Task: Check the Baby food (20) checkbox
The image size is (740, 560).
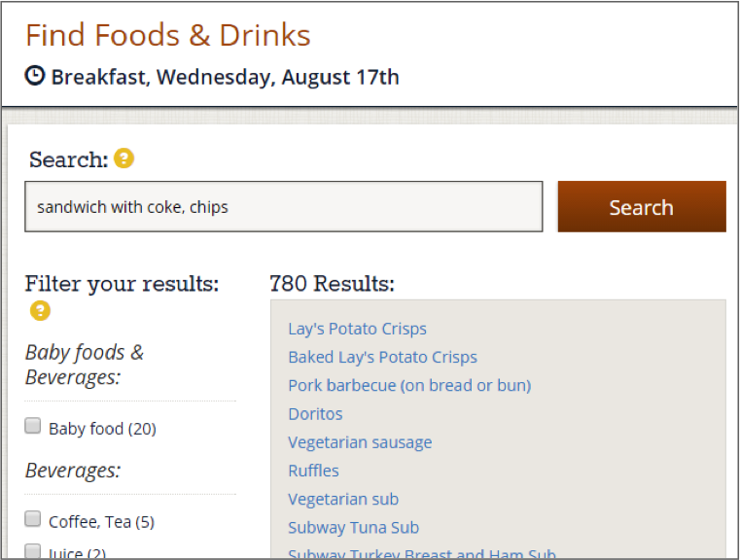Action: click(33, 427)
